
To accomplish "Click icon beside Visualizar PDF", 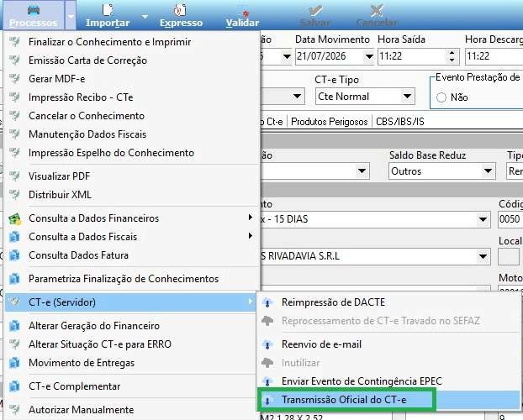I will 14,176.
